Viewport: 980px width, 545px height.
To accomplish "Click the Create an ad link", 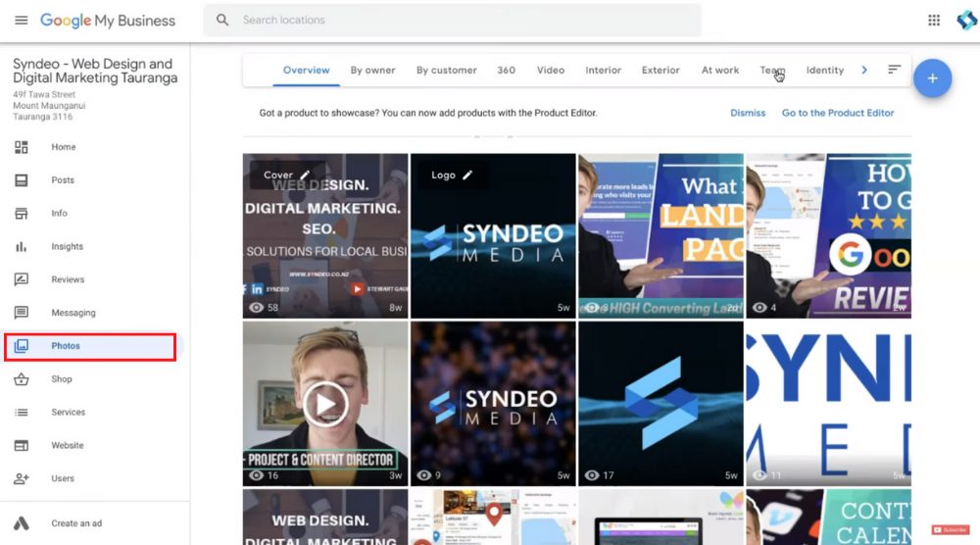I will point(76,523).
